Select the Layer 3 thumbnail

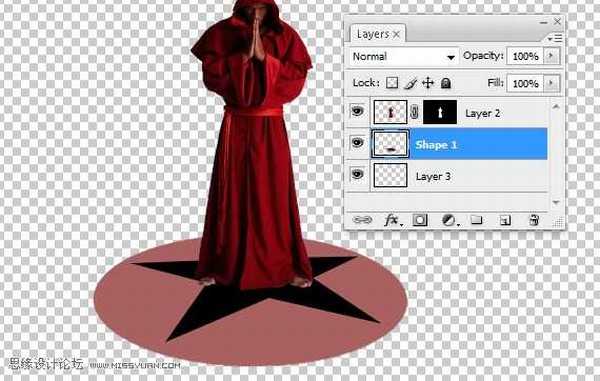coord(390,175)
